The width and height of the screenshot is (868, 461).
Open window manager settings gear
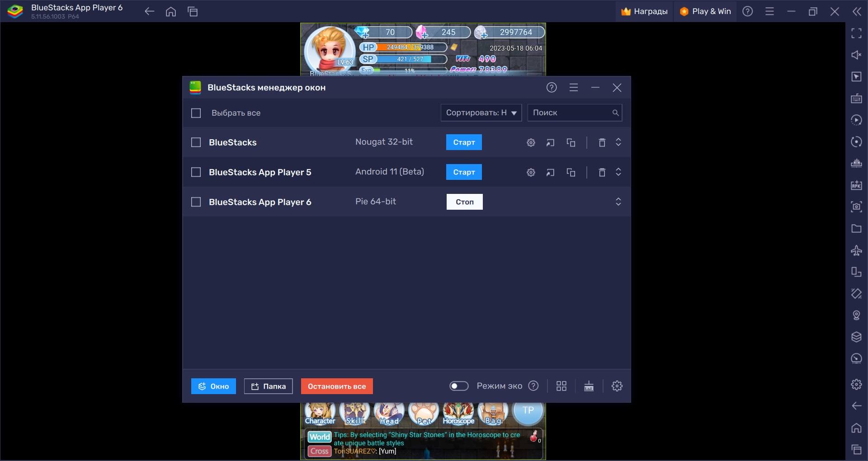[617, 386]
